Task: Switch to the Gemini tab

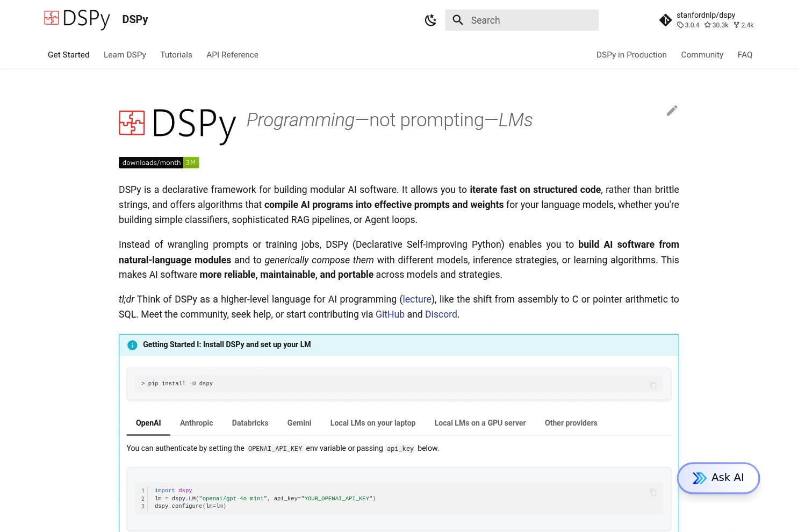Action: tap(299, 423)
